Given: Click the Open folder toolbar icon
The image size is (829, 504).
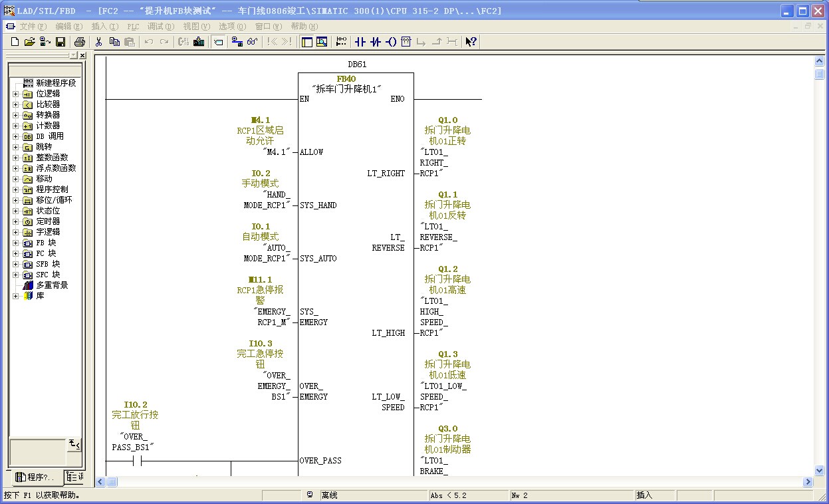Looking at the screenshot, I should pyautogui.click(x=30, y=42).
